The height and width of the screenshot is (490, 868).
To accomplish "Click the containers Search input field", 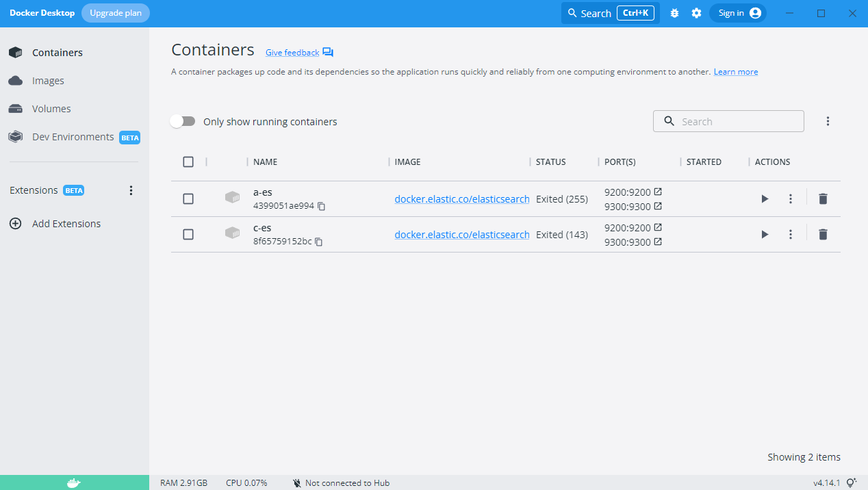I will pos(728,121).
